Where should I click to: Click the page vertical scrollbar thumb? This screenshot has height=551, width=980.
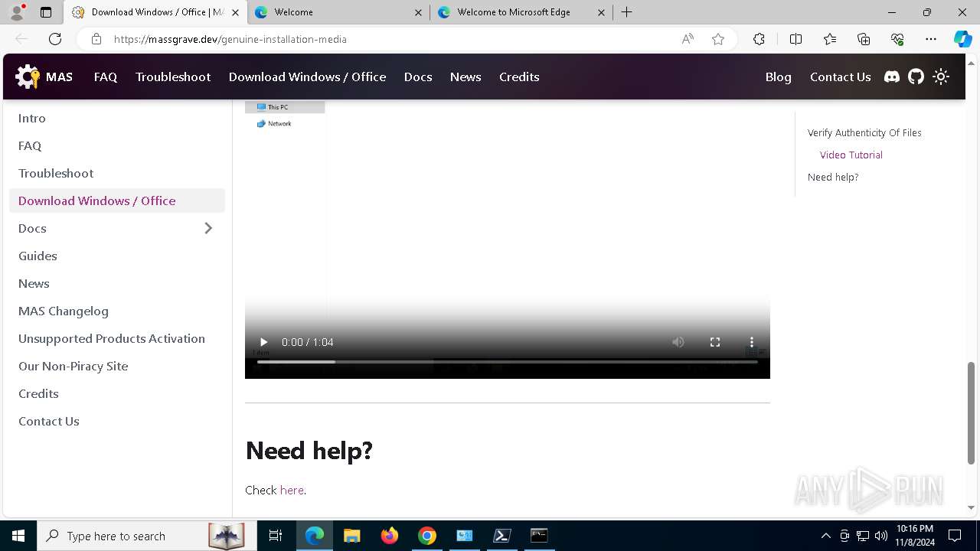coord(971,413)
